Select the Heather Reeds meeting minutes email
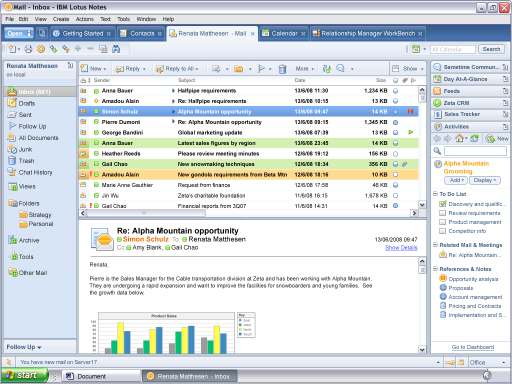512x384 pixels. click(248, 154)
